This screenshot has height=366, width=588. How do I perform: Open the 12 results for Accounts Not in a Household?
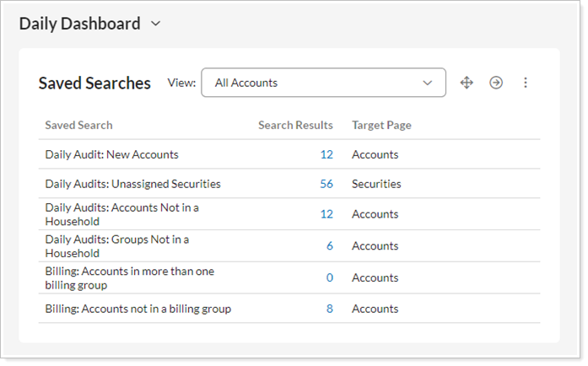click(x=326, y=214)
